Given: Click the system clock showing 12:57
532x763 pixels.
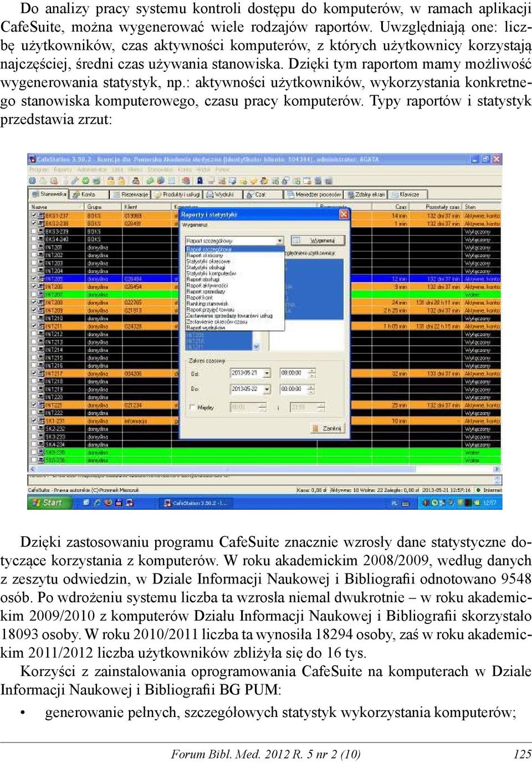Looking at the screenshot, I should pos(489,503).
